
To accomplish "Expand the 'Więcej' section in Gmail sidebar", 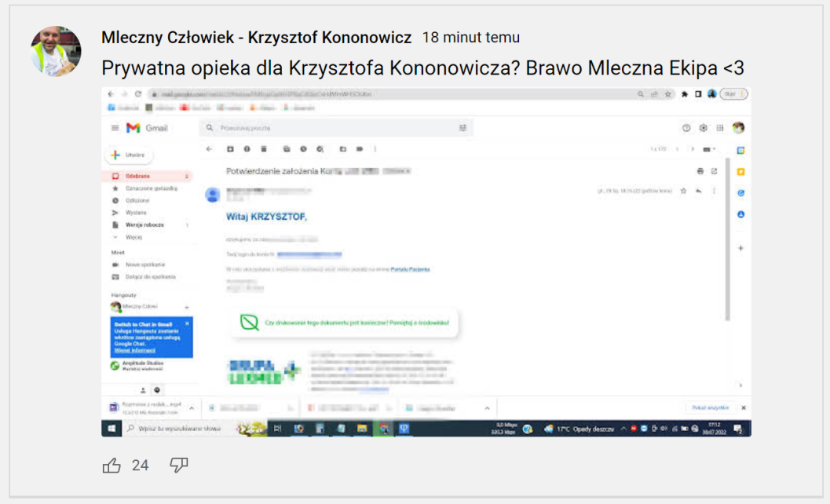I will (x=133, y=236).
